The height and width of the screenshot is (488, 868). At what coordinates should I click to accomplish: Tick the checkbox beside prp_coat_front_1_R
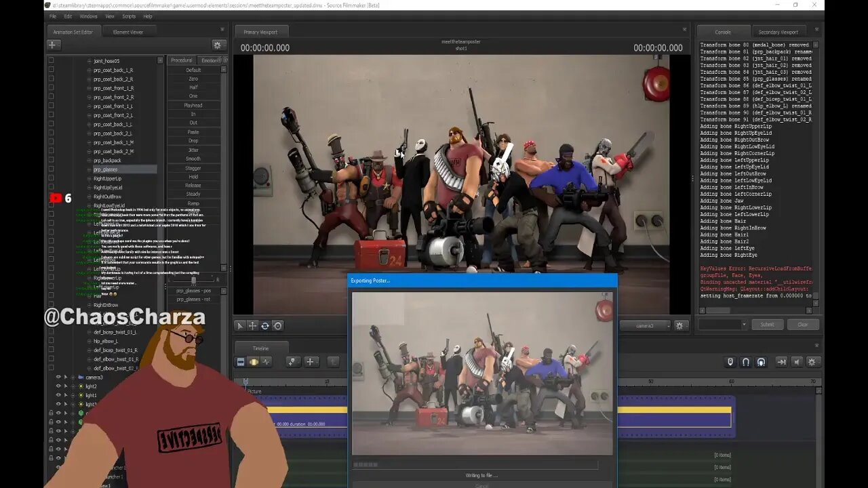pos(51,88)
